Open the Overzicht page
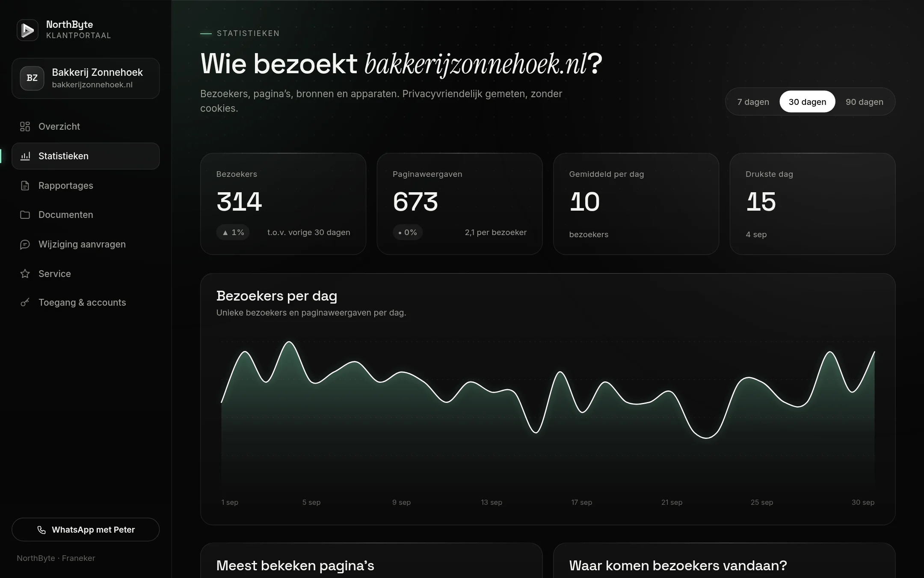The width and height of the screenshot is (924, 578). coord(86,126)
